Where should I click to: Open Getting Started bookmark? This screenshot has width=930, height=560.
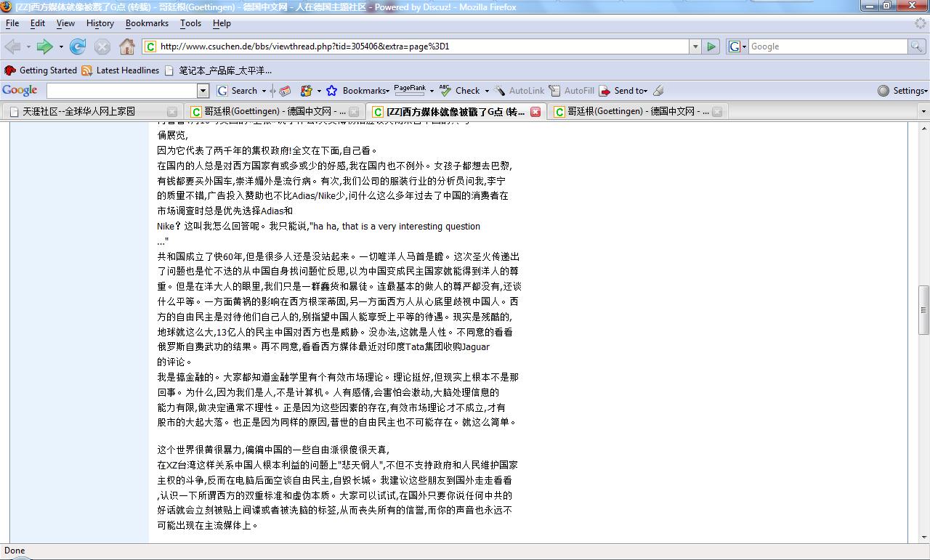[x=41, y=70]
